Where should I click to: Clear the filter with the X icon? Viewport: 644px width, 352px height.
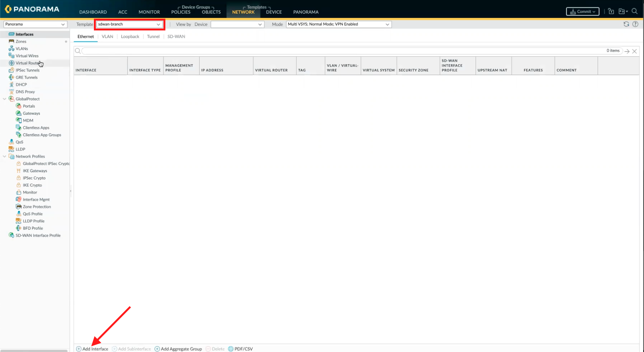point(634,51)
